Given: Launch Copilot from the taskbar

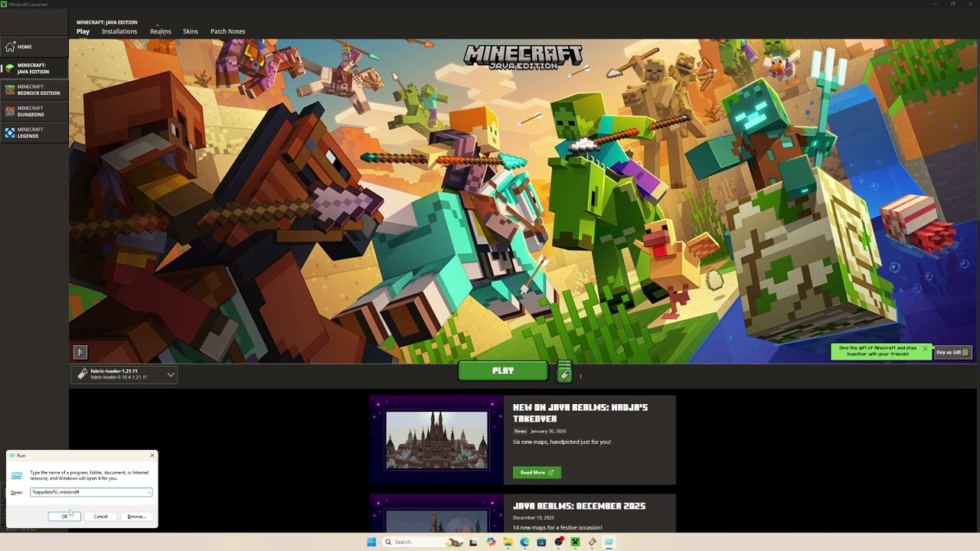Looking at the screenshot, I should (491, 542).
